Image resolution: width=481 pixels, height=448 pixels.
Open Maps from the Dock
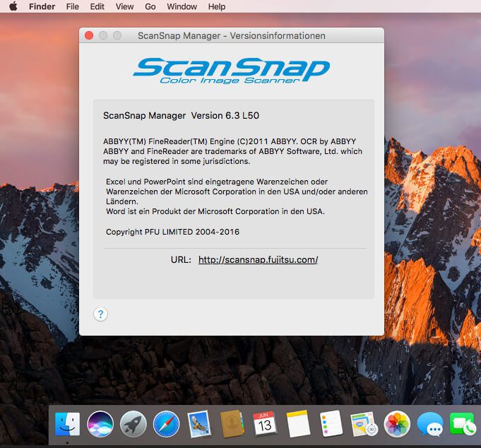coord(364,425)
